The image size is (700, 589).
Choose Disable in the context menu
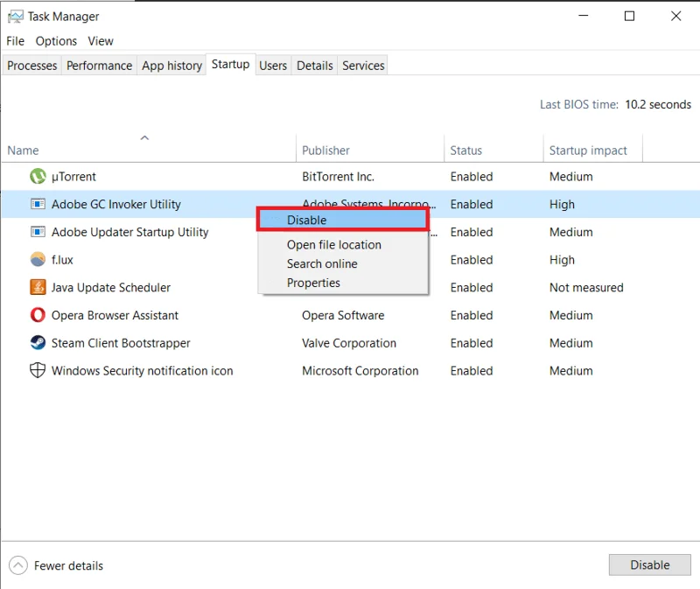(343, 220)
